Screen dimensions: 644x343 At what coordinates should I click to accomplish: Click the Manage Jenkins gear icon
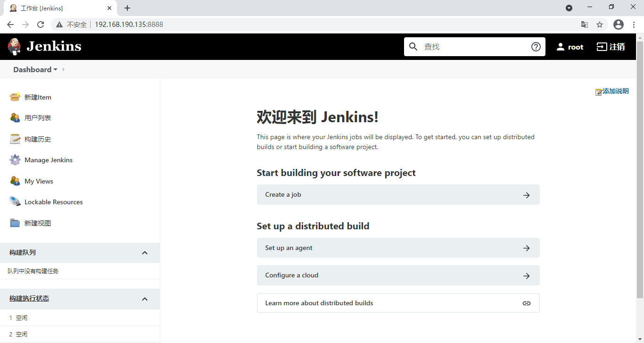click(15, 160)
